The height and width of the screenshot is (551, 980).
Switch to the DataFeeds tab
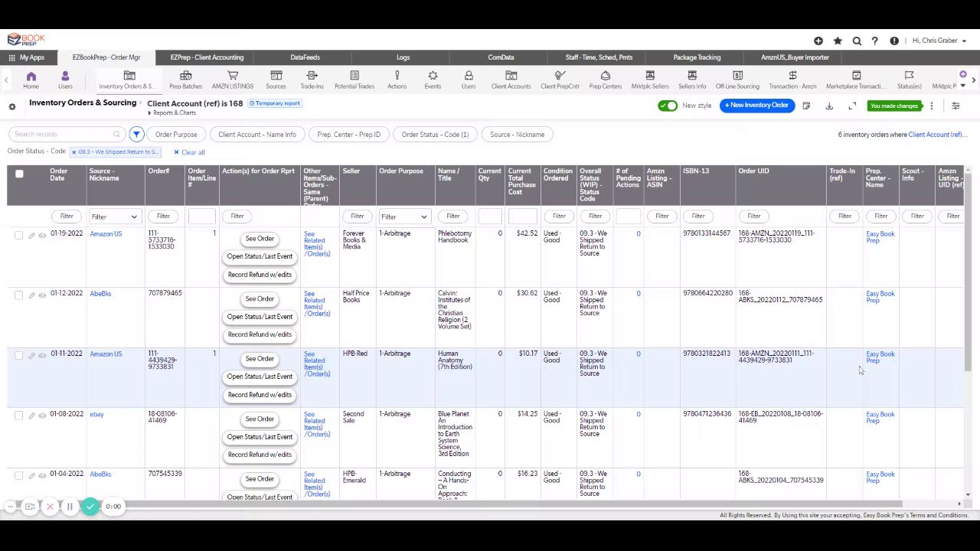(x=305, y=57)
